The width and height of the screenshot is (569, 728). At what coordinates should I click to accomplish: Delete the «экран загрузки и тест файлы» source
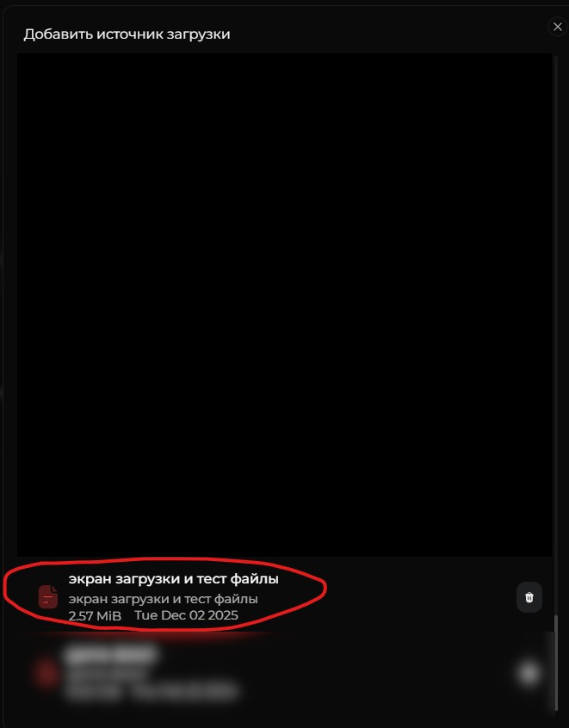tap(529, 597)
